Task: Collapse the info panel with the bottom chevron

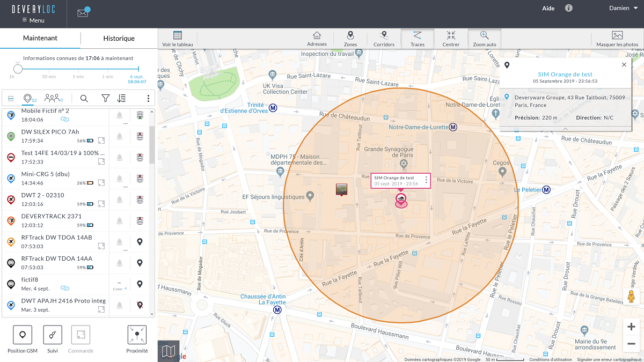Action: tap(565, 129)
